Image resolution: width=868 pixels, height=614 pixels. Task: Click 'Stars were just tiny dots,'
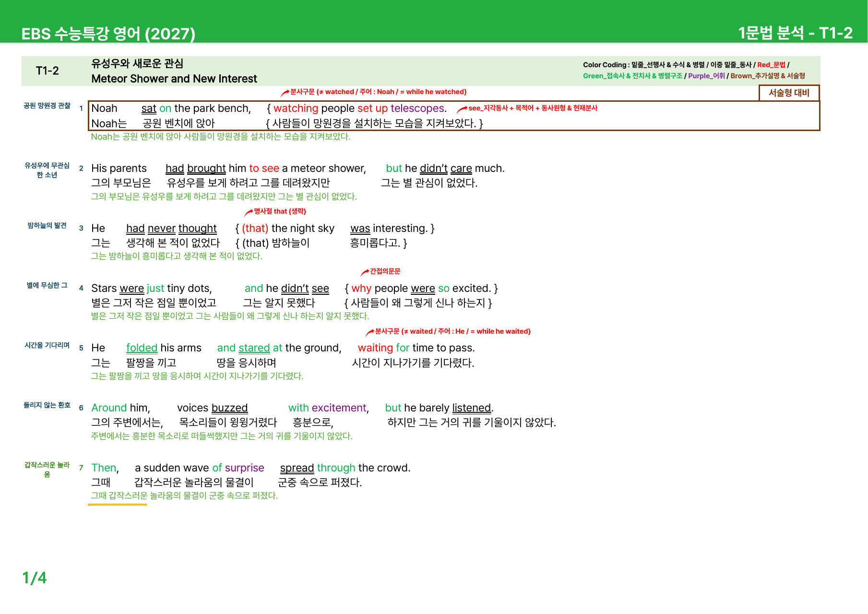tap(152, 289)
